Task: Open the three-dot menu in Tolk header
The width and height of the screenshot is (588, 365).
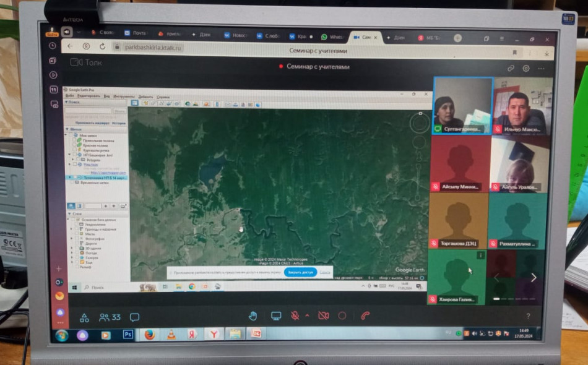Action: click(541, 69)
